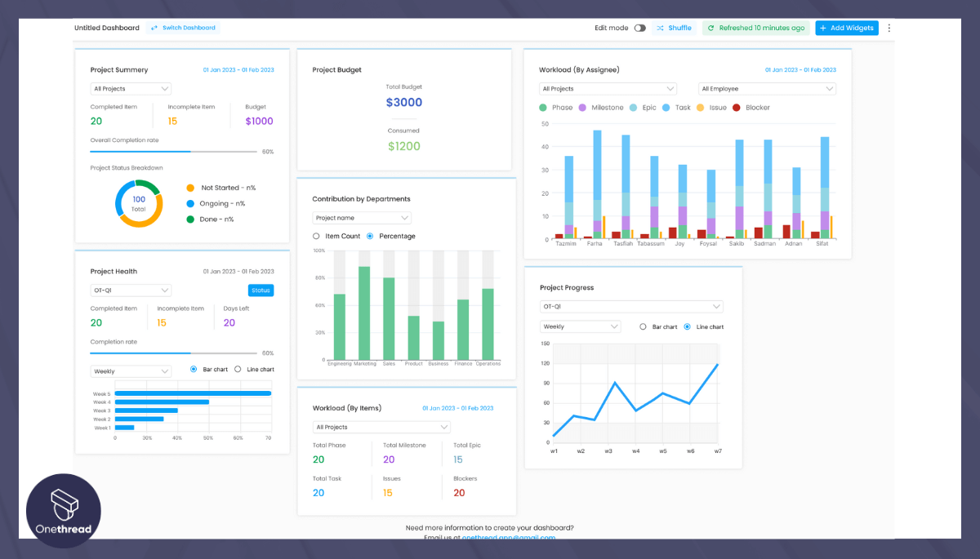Click the Phase legend green dot
The image size is (980, 559).
543,108
